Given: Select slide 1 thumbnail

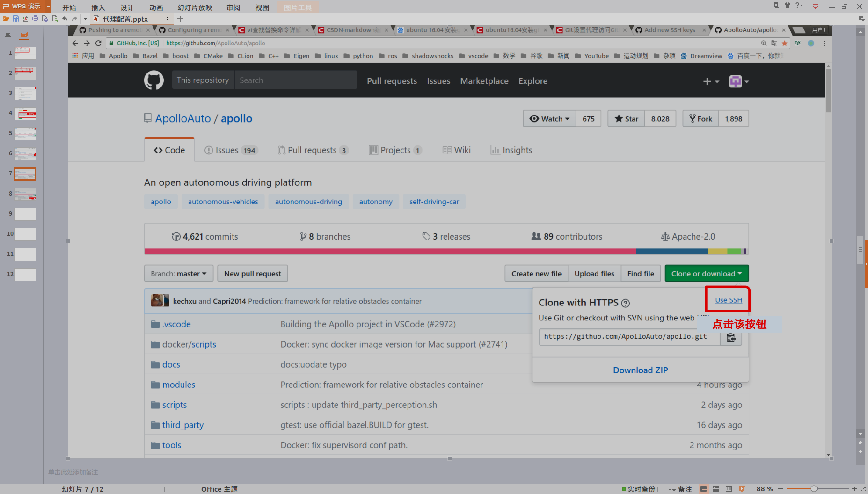Looking at the screenshot, I should tap(25, 53).
